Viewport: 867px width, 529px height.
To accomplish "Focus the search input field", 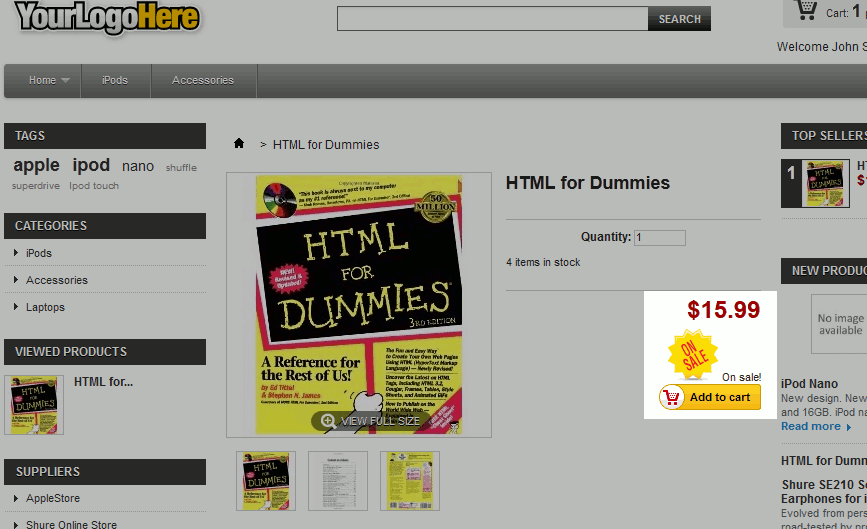I will 493,19.
